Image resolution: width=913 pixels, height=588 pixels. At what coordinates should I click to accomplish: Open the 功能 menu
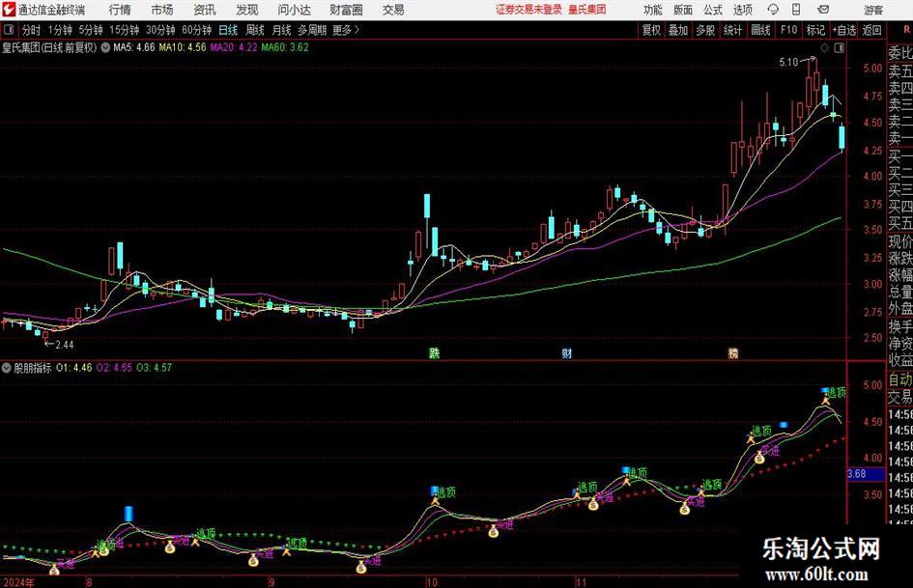tap(653, 10)
